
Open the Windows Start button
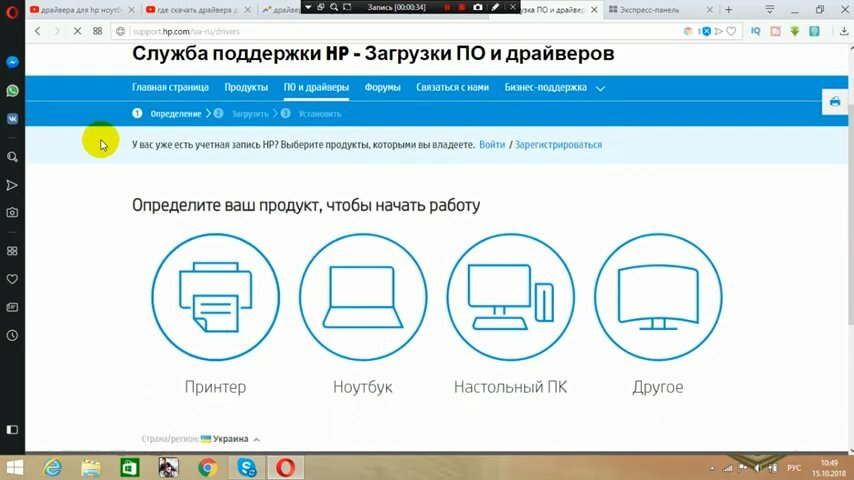tap(14, 467)
